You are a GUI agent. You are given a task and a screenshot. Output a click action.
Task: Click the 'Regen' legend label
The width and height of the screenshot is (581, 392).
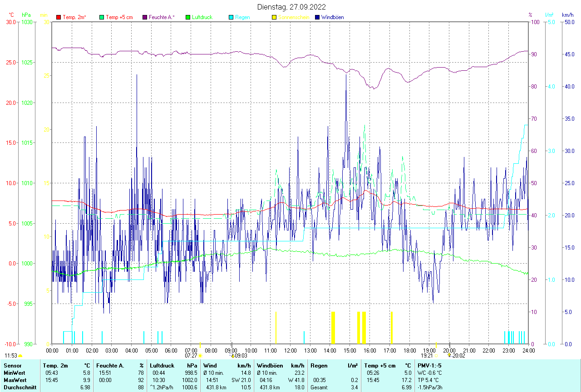242,17
